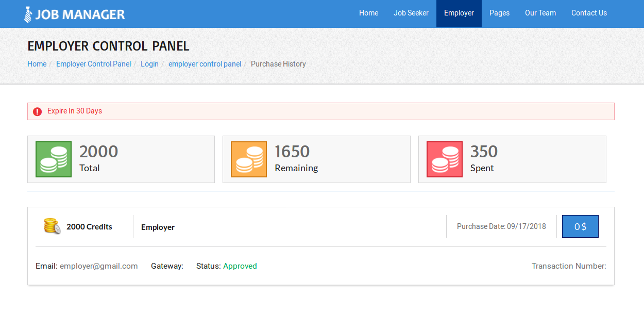Click the Expire In 30 Days alert text
644x313 pixels.
tap(75, 111)
